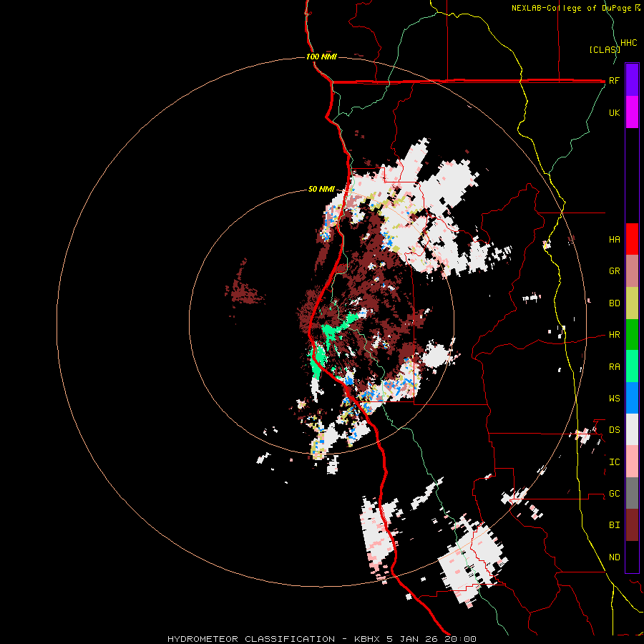644x644 pixels.
Task: Click the 100 NMI range ring label
Action: 321,57
